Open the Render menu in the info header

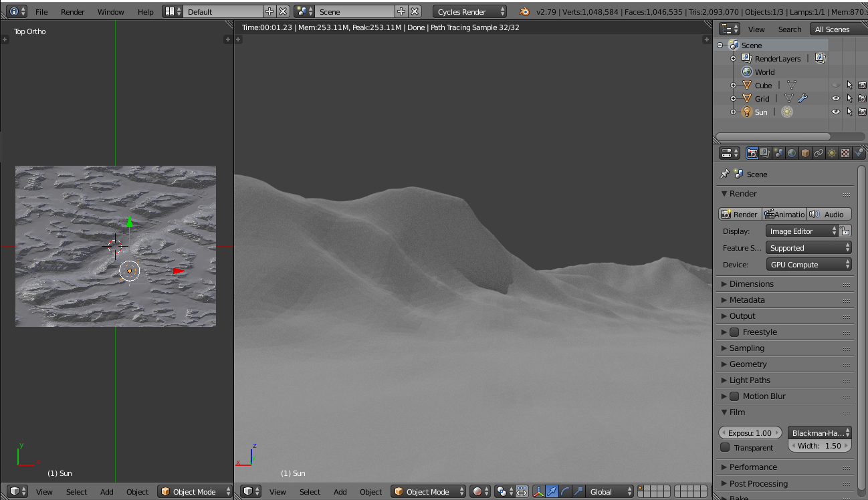(73, 11)
